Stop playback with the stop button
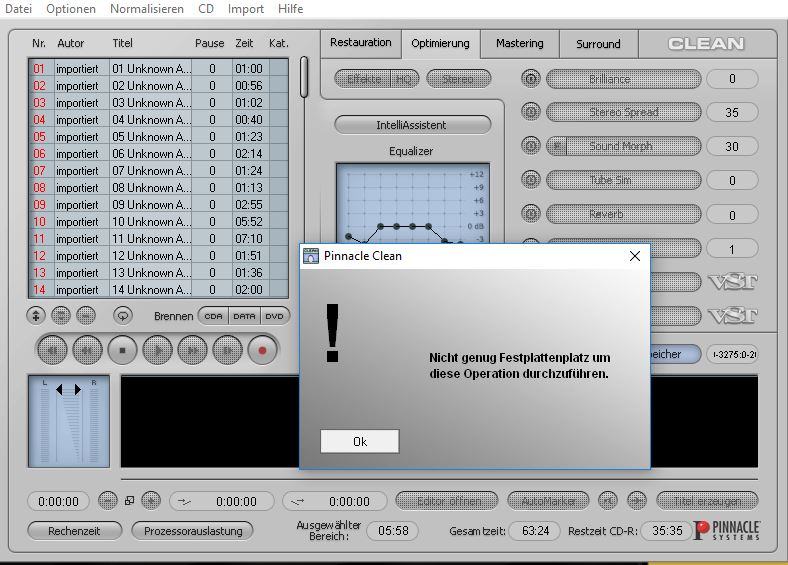 click(122, 350)
